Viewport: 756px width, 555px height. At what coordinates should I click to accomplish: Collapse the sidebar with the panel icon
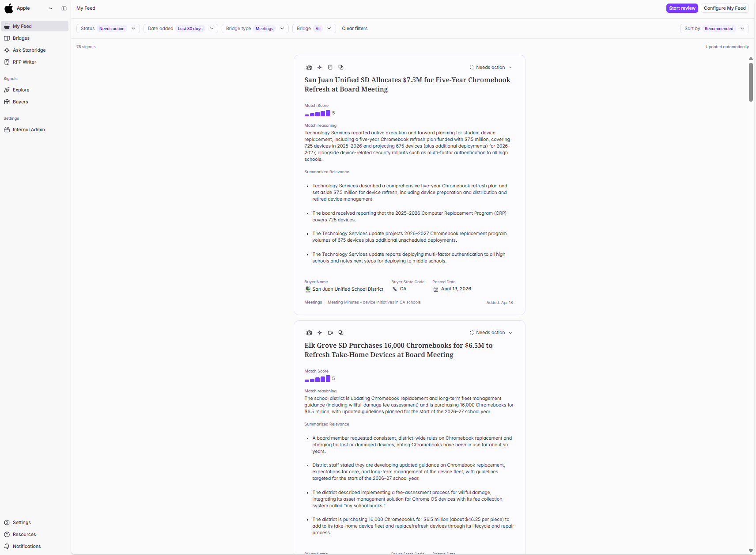[64, 8]
